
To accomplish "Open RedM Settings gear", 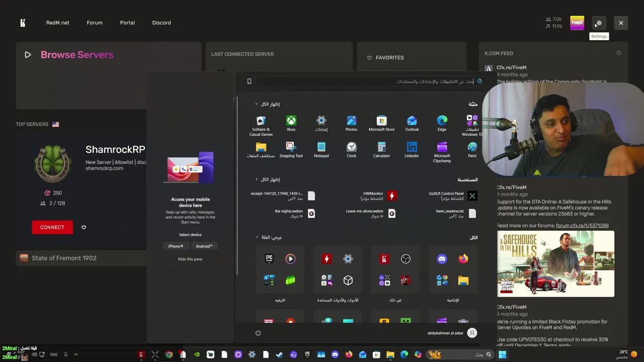I will [x=599, y=23].
